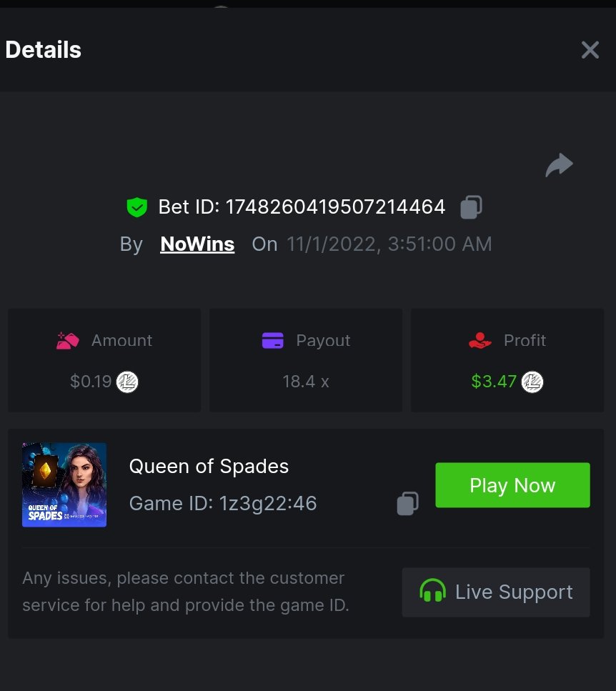616x691 pixels.
Task: Click the share arrow icon
Action: coord(559,165)
